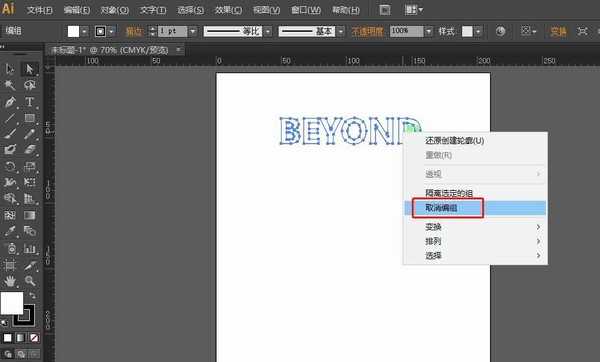Select the Shape Builder tool

[x=10, y=199]
